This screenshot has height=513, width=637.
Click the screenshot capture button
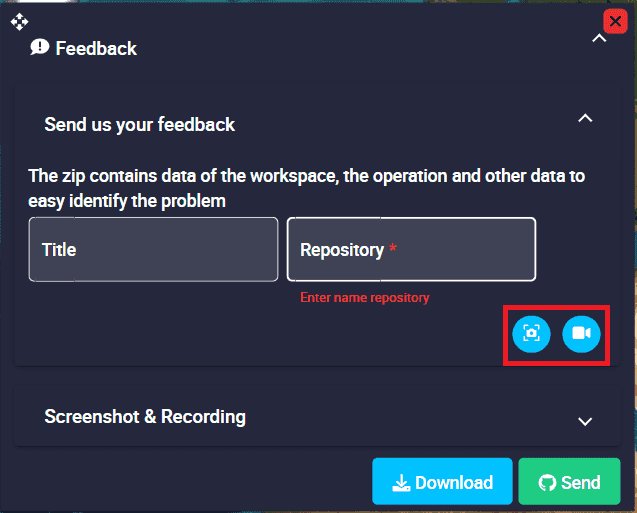[531, 334]
